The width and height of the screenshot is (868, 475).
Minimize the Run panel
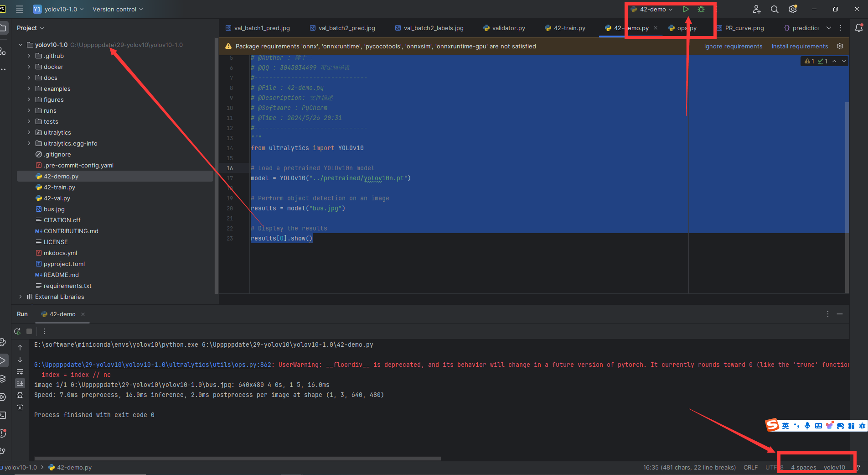coord(840,314)
